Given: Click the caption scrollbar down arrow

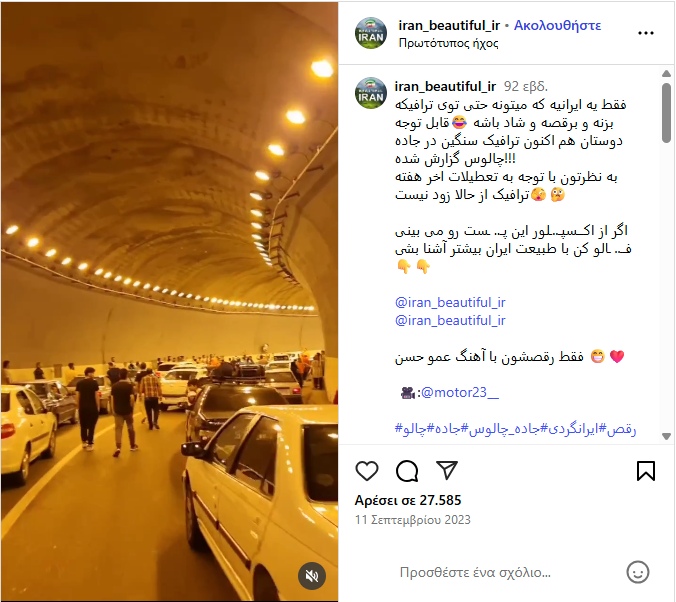Looking at the screenshot, I should click(x=666, y=436).
